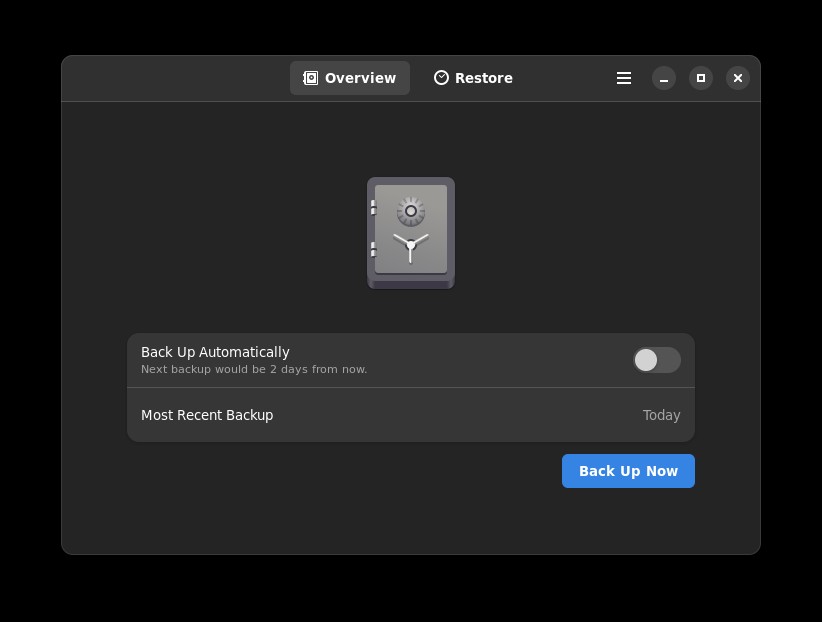Maximize the backup window

tap(701, 78)
